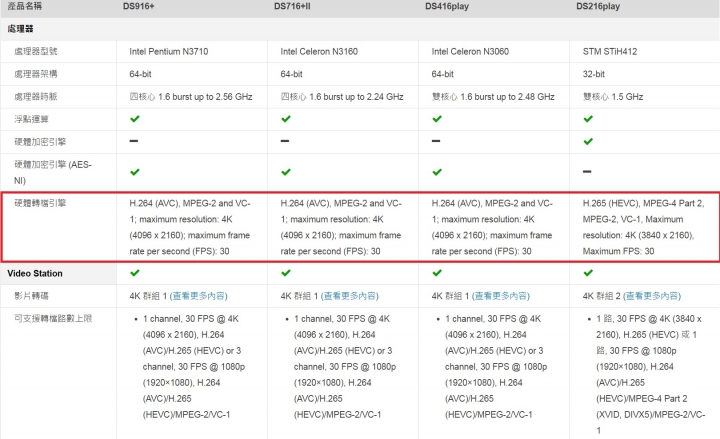
Task: Click the 64-bit cell under DS916+
Action: pos(140,74)
